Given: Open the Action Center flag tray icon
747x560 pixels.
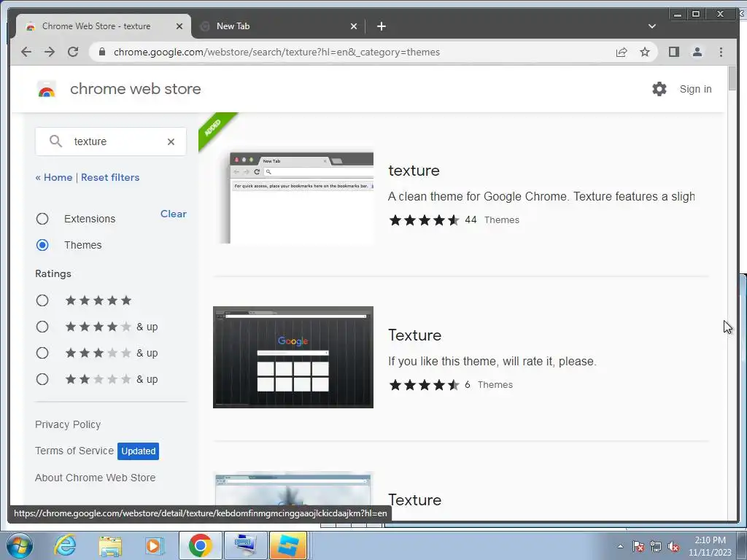Looking at the screenshot, I should (x=638, y=546).
